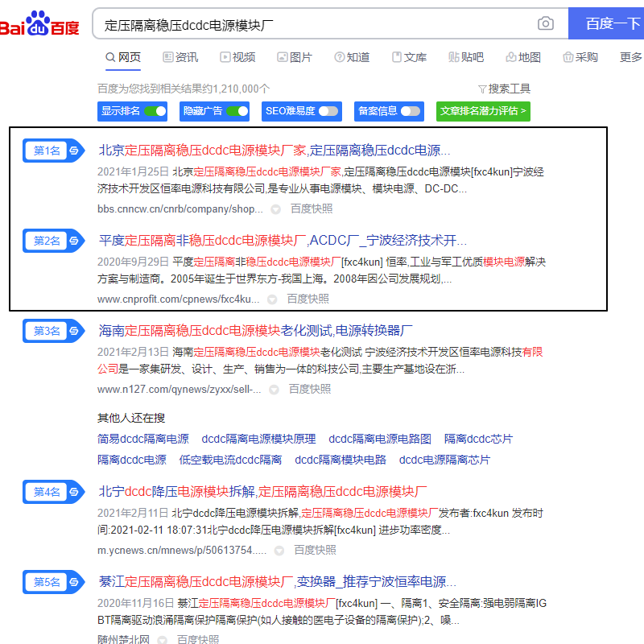Search related term dcdc隔离模块电路
644x644 pixels.
pyautogui.click(x=341, y=460)
